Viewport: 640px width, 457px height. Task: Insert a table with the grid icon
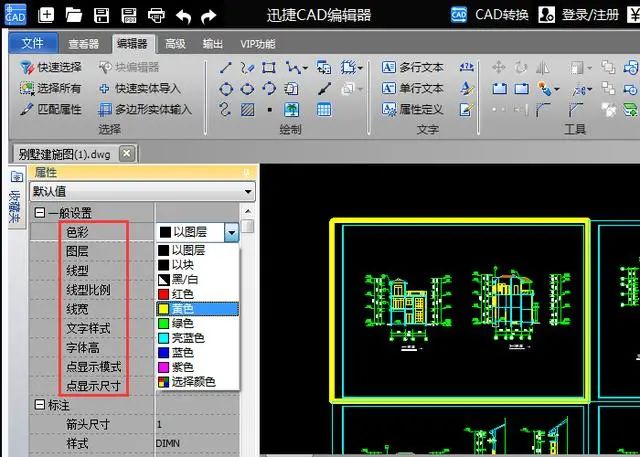click(x=324, y=110)
